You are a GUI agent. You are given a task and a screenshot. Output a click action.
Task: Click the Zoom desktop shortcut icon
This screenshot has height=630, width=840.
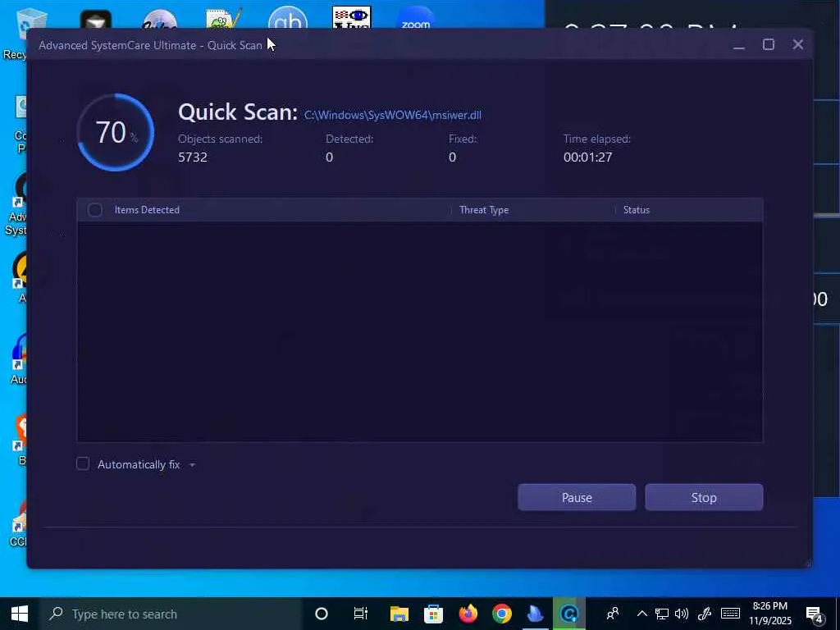point(416,19)
